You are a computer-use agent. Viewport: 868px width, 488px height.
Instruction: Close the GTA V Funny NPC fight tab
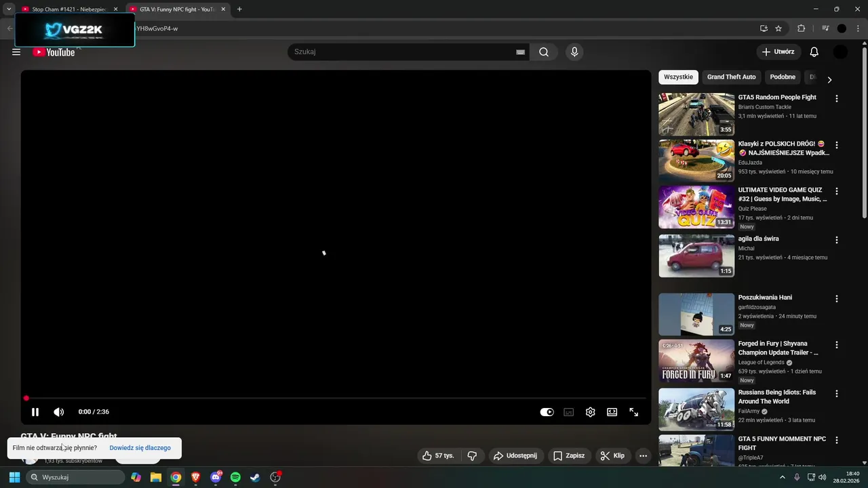[223, 9]
